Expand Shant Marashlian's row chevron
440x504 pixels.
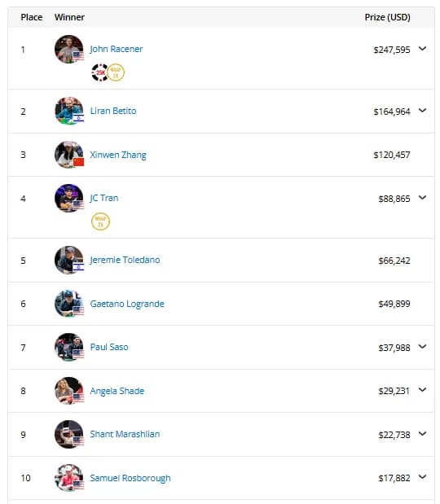[422, 434]
